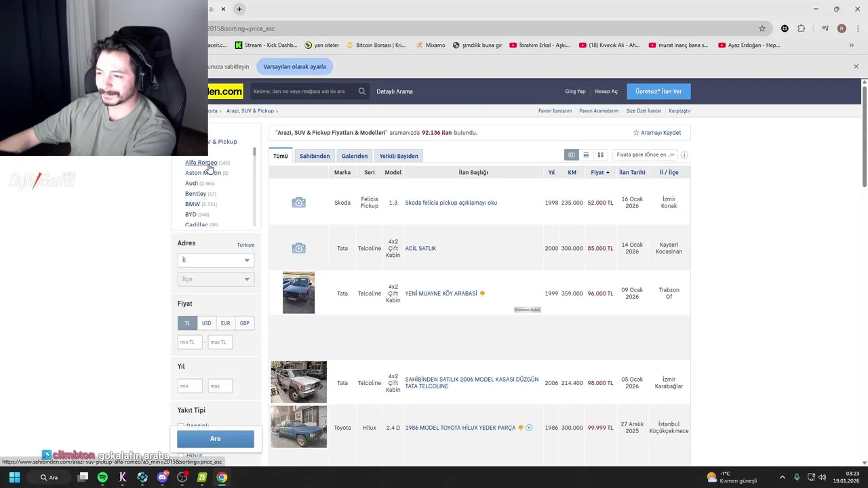Screen dimensions: 868x488
Task: Select the GBP currency option
Action: point(244,323)
